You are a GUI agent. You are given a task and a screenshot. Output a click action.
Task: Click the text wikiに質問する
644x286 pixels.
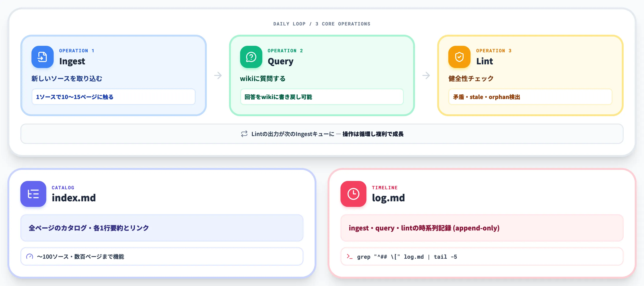tap(263, 78)
